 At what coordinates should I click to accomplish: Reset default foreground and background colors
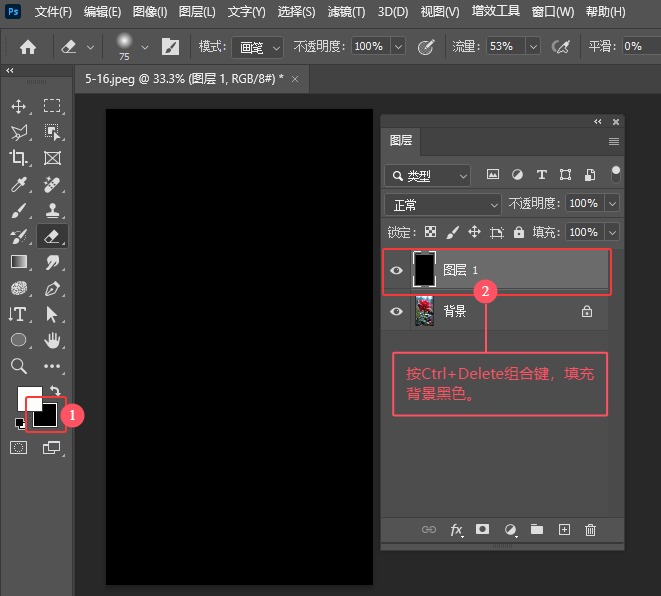pos(19,423)
